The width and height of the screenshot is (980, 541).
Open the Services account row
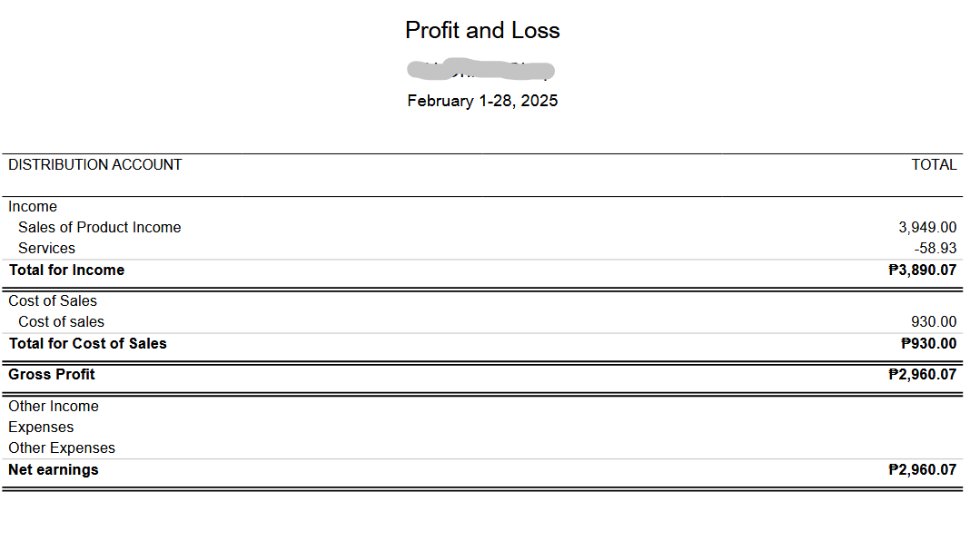coord(46,249)
